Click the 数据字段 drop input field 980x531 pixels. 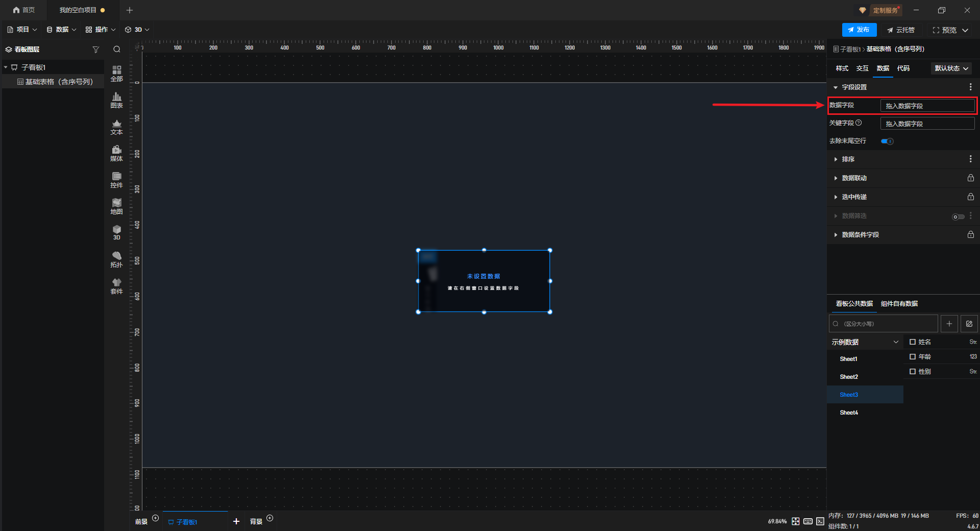click(x=927, y=106)
